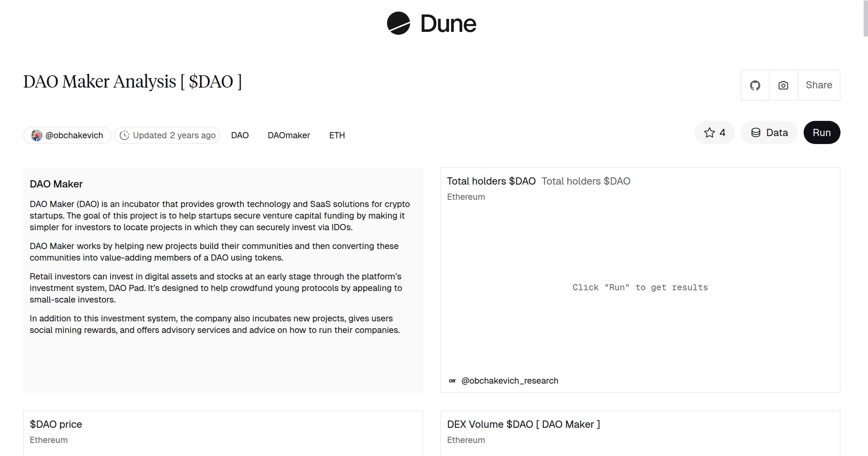Open the DAOmaker tag
Viewport: 868px width, 456px height.
tap(289, 135)
